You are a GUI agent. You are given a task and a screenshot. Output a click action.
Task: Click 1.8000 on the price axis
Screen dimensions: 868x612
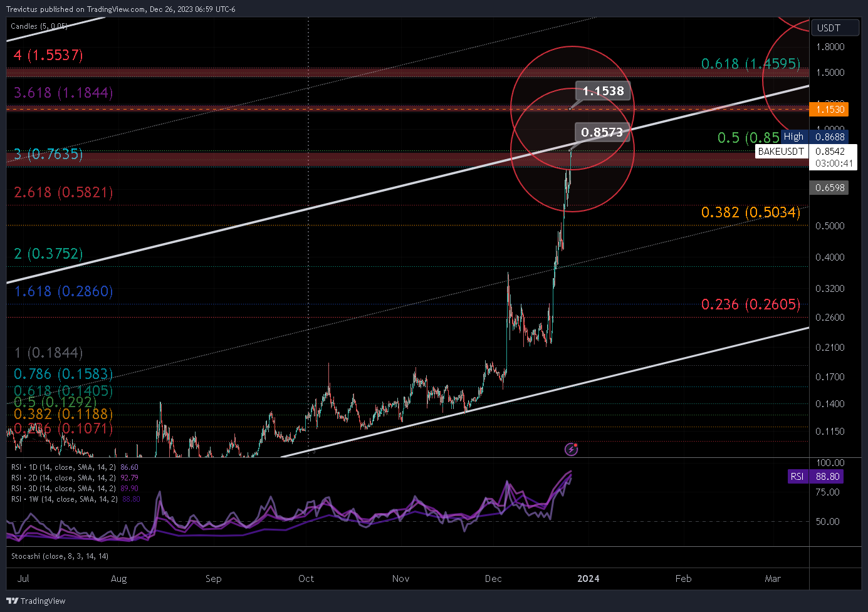tap(830, 47)
